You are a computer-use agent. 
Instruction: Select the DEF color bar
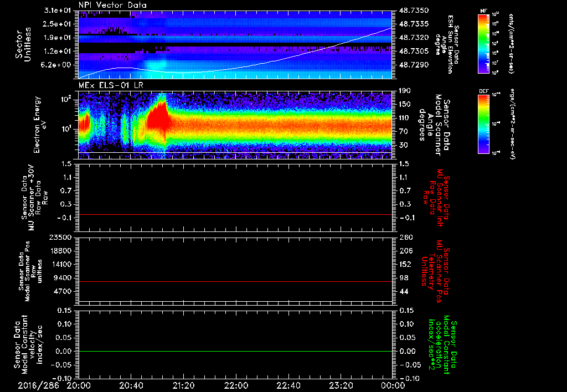coord(483,124)
